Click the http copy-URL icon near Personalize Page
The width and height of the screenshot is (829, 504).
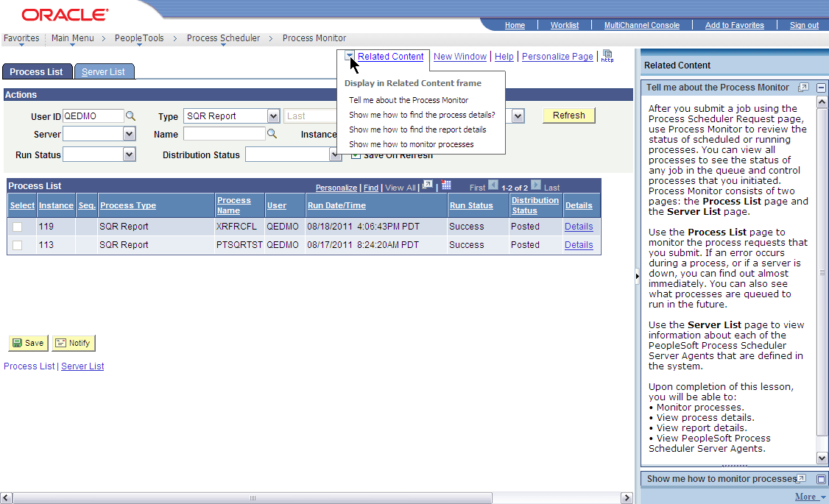(607, 57)
